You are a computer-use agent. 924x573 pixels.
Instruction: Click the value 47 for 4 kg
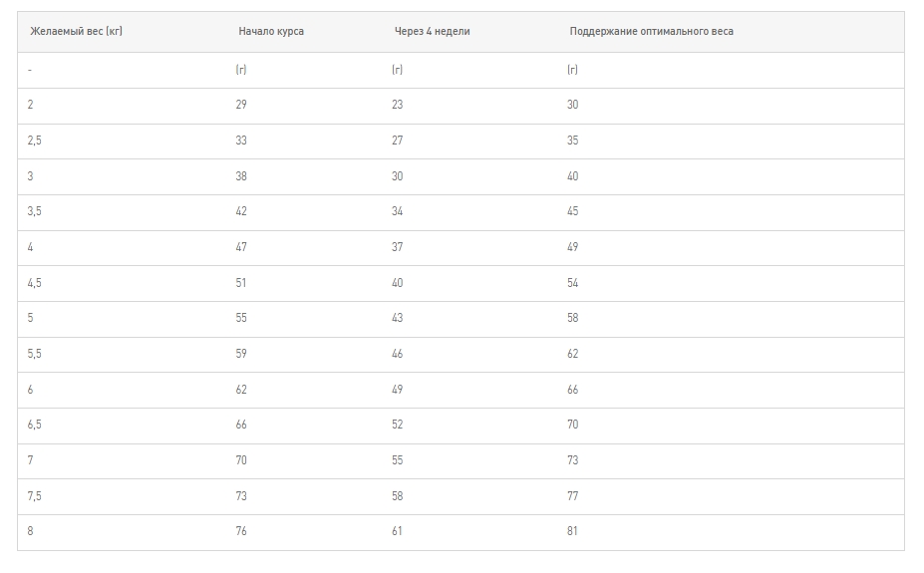point(241,247)
